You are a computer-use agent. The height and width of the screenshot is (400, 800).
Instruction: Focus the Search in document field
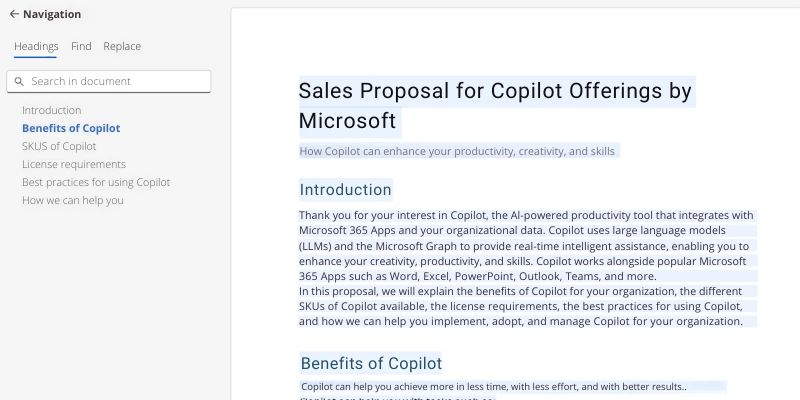(109, 82)
